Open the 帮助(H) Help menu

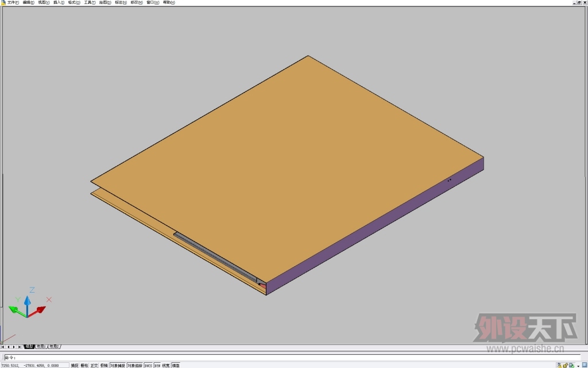[169, 2]
